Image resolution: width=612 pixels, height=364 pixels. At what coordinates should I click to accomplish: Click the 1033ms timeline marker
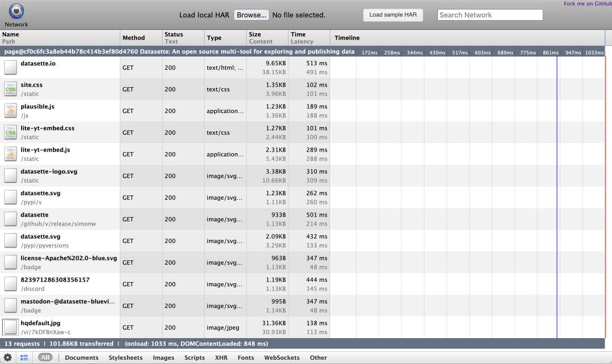coord(595,53)
